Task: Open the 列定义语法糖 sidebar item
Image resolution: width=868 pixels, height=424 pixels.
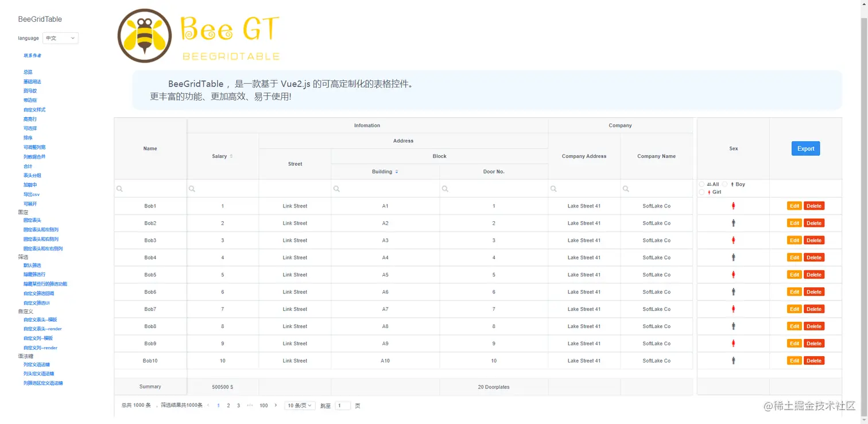Action: coord(37,365)
